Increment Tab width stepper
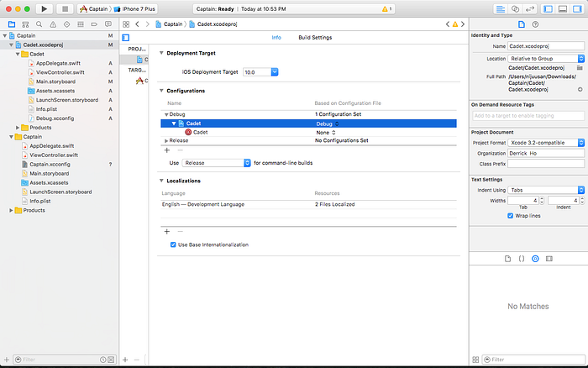588x368 pixels. tap(542, 199)
